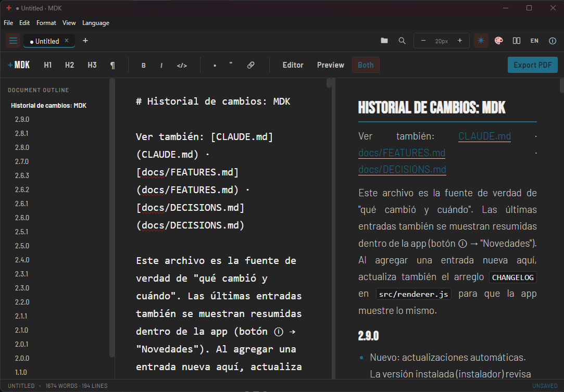Open folder icon in top toolbar
Screen dimensions: 564x392
pos(384,41)
